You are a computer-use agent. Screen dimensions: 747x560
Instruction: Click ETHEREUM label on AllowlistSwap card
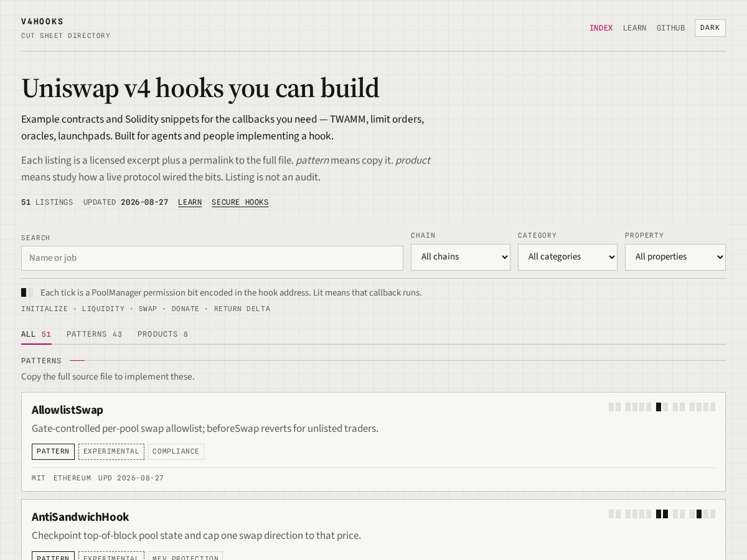pyautogui.click(x=72, y=478)
